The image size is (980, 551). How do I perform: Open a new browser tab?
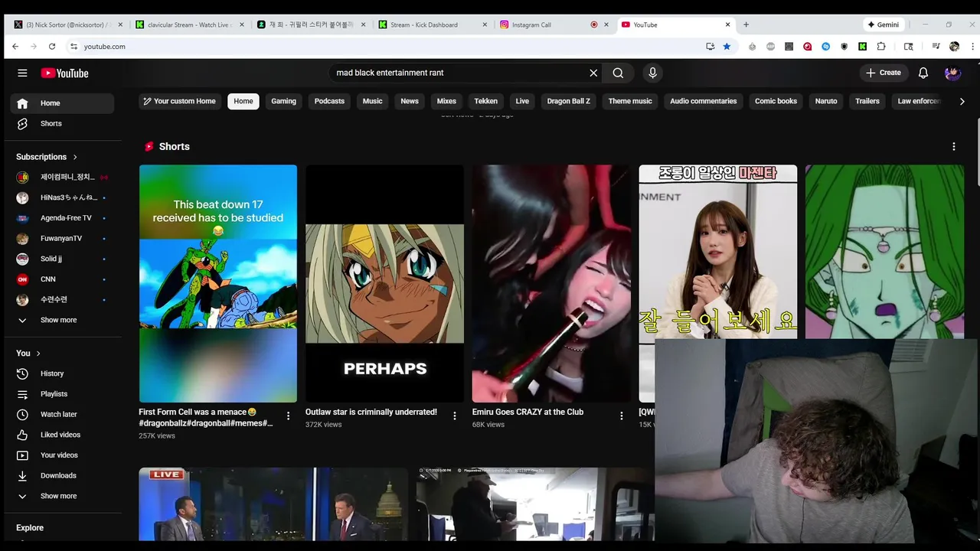point(746,24)
